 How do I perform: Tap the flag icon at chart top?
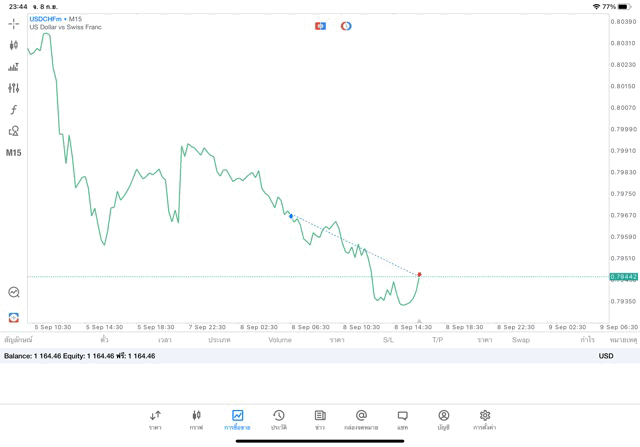(x=320, y=26)
